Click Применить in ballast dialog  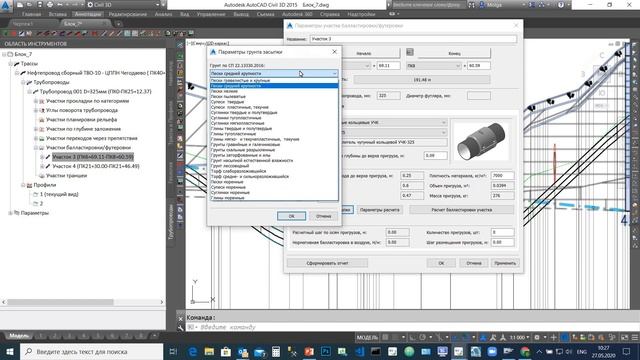505,263
